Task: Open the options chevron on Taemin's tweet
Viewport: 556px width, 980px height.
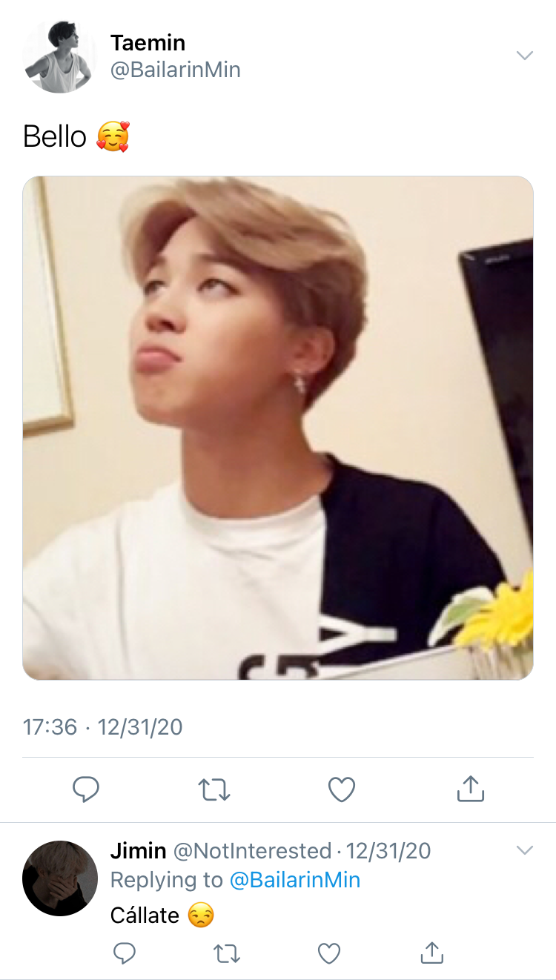Action: tap(524, 56)
